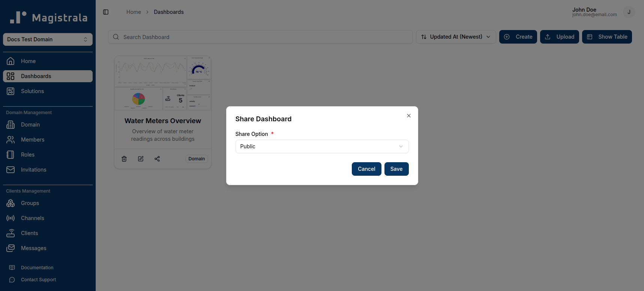
Task: Click the Create dashboard button
Action: (518, 37)
